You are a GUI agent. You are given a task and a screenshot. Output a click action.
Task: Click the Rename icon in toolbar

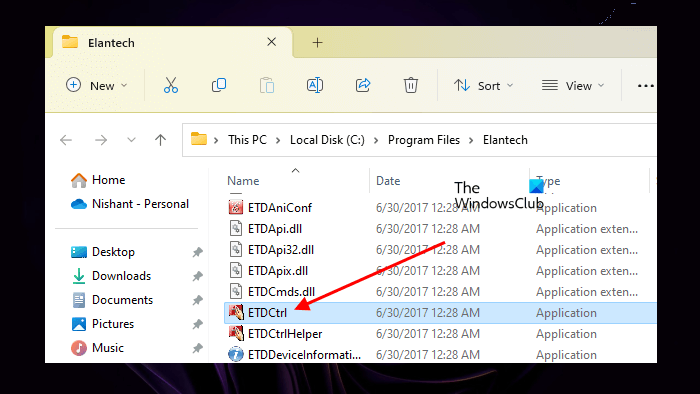pos(315,85)
